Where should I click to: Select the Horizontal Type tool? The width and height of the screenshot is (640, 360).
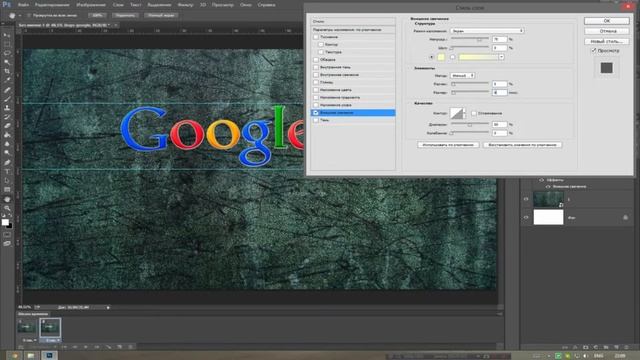pyautogui.click(x=7, y=171)
